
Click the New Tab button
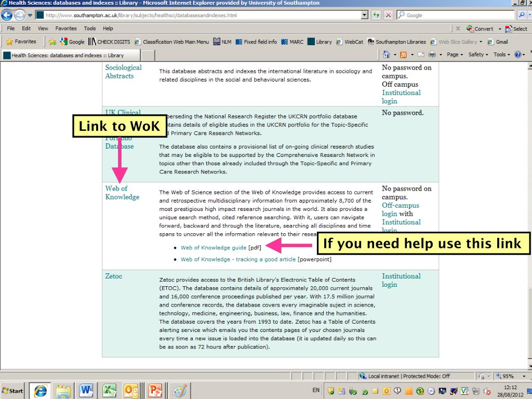pyautogui.click(x=148, y=55)
